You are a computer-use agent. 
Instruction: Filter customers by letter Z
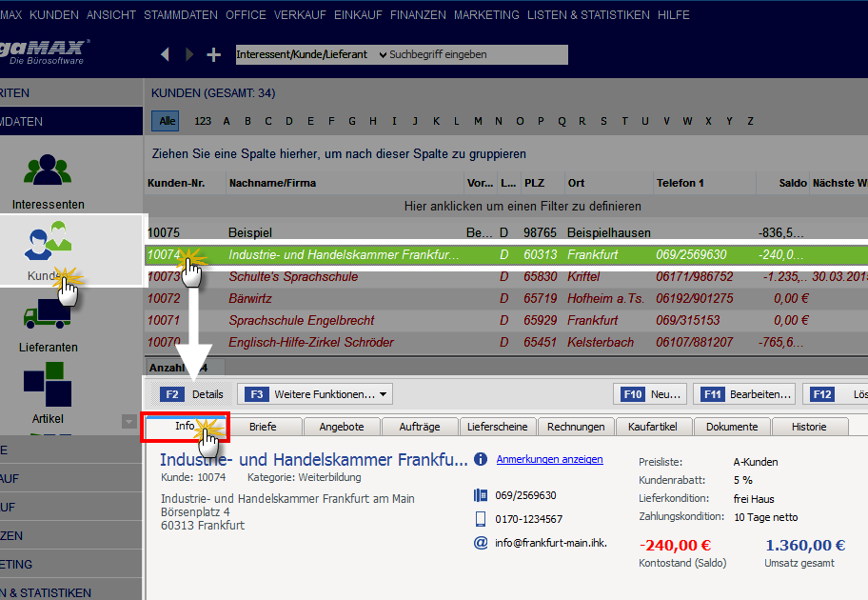751,121
